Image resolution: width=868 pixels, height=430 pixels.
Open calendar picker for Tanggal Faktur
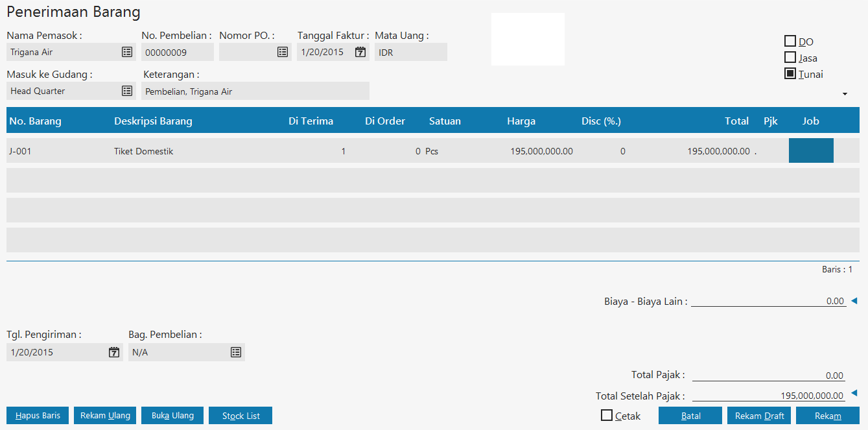pos(360,52)
